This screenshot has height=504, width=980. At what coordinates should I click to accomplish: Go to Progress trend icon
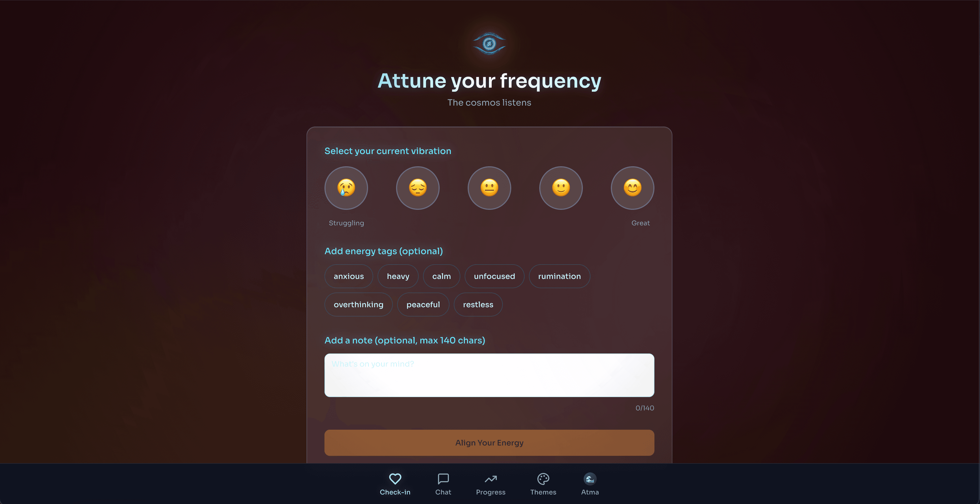tap(490, 479)
